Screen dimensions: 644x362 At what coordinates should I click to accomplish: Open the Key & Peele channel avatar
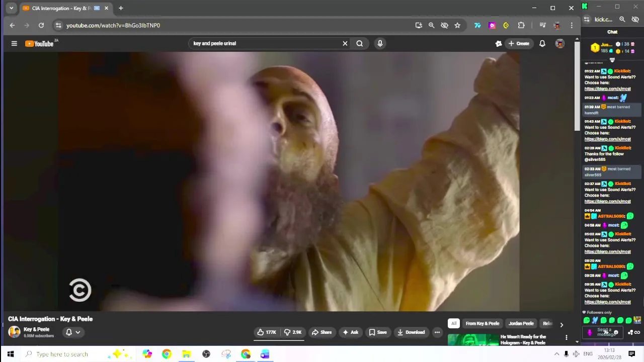(x=14, y=332)
